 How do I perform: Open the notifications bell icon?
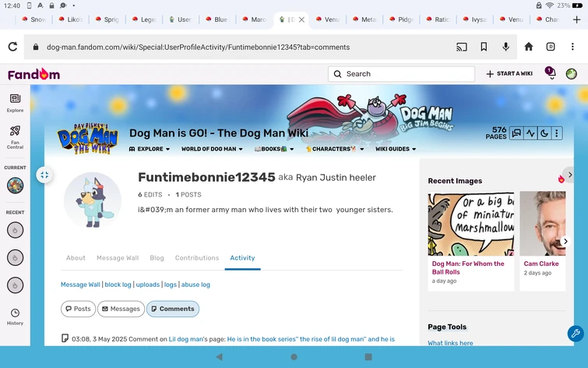click(x=551, y=73)
